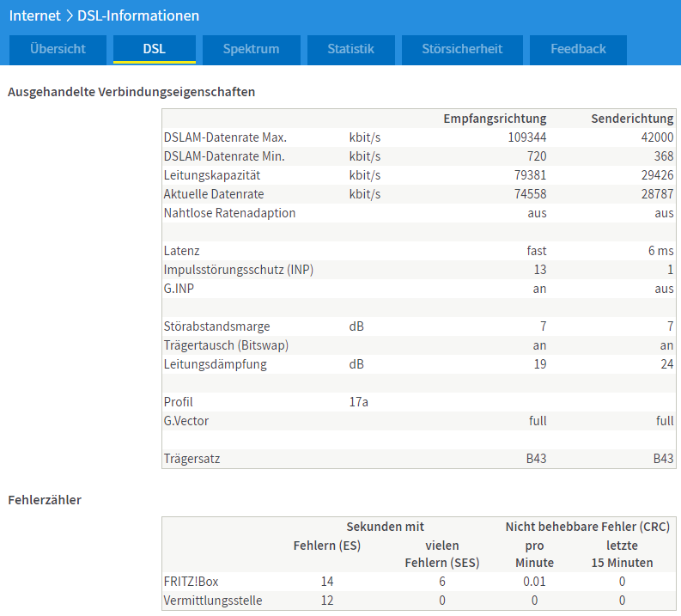
Task: Click the Profil value 17a
Action: (359, 402)
